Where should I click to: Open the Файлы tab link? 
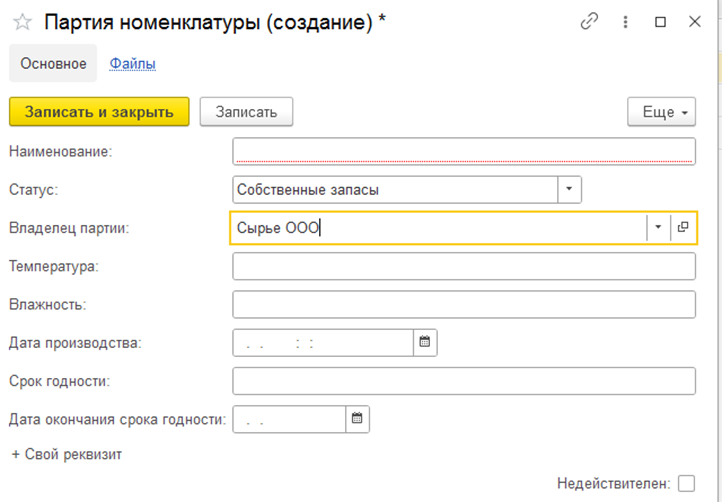132,64
